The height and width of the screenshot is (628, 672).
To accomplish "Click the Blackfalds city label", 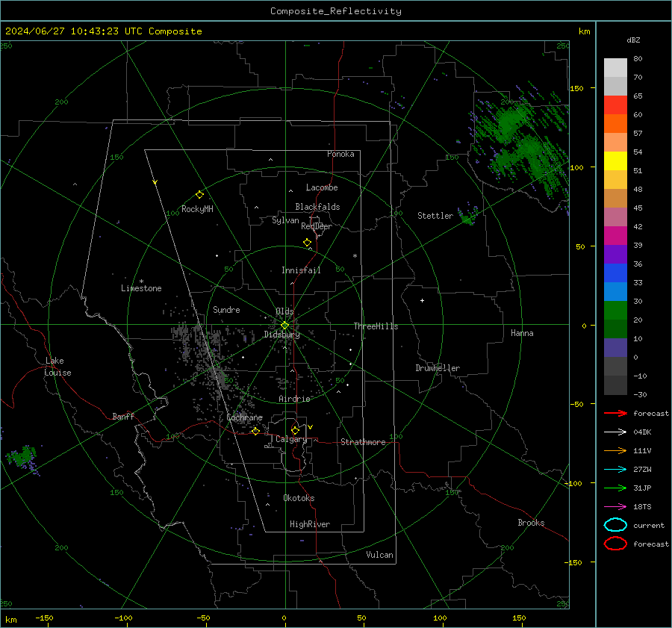I will tap(317, 207).
